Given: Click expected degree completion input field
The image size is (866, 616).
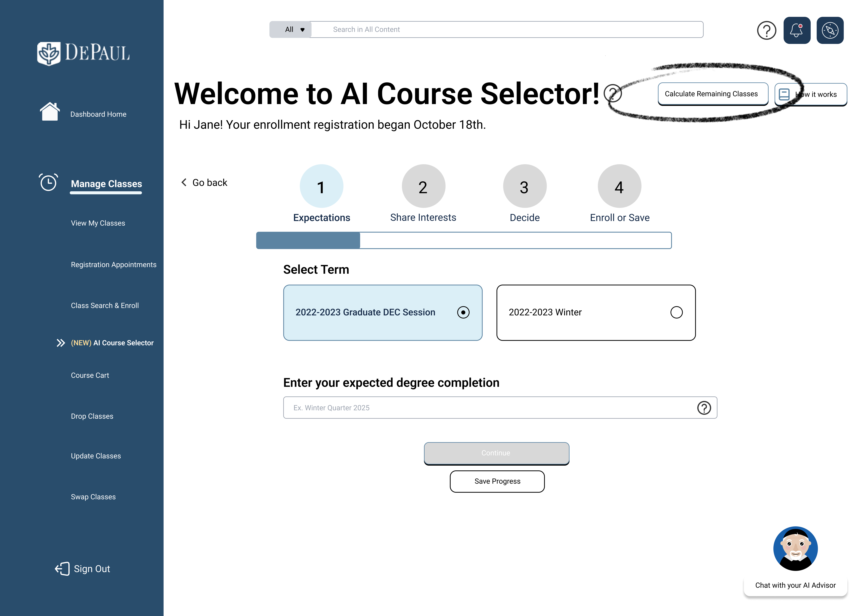Looking at the screenshot, I should point(500,408).
